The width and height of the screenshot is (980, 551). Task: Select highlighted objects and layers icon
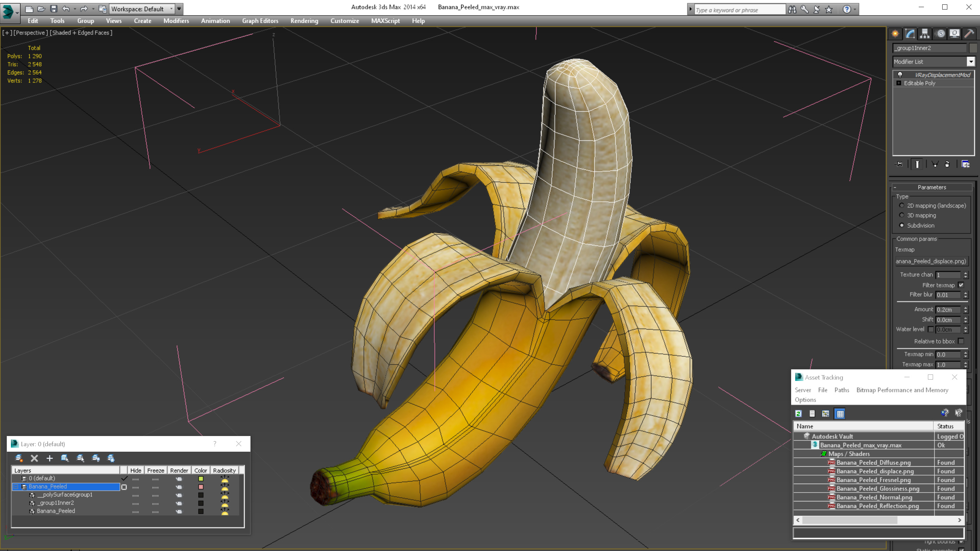coord(65,458)
